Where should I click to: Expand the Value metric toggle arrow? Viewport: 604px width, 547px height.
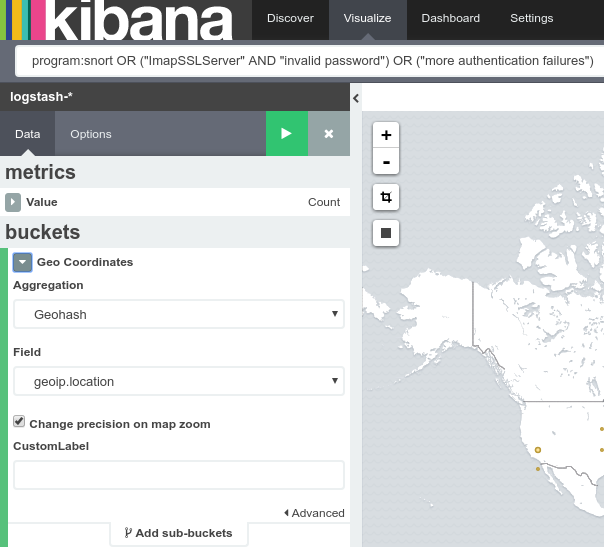(x=13, y=202)
